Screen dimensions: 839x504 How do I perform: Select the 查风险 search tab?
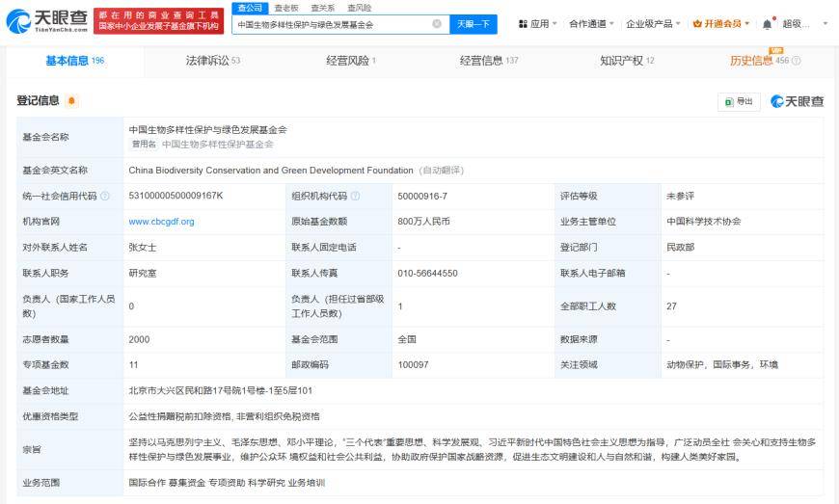pyautogui.click(x=359, y=8)
